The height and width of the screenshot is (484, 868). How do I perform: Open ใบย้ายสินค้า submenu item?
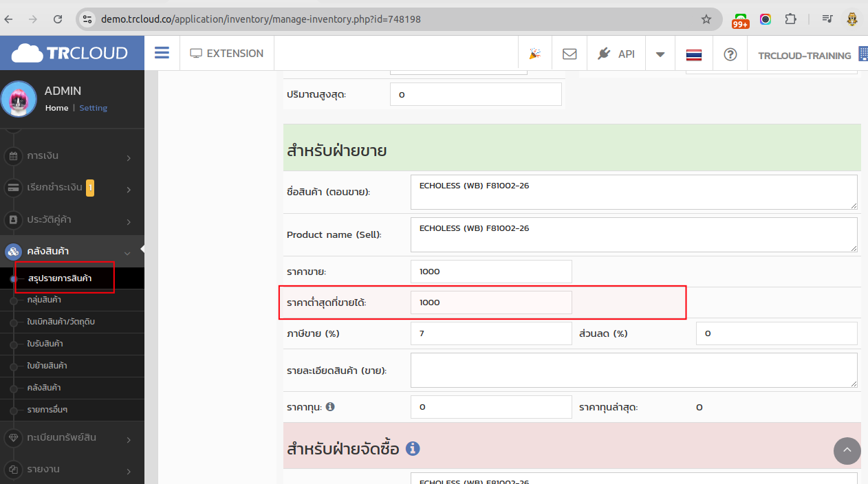[47, 366]
